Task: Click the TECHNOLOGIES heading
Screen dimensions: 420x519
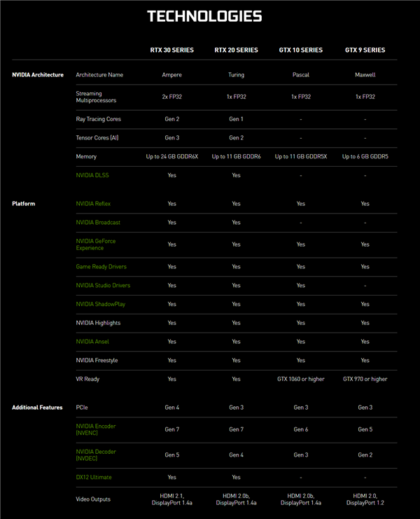Action: tap(204, 16)
